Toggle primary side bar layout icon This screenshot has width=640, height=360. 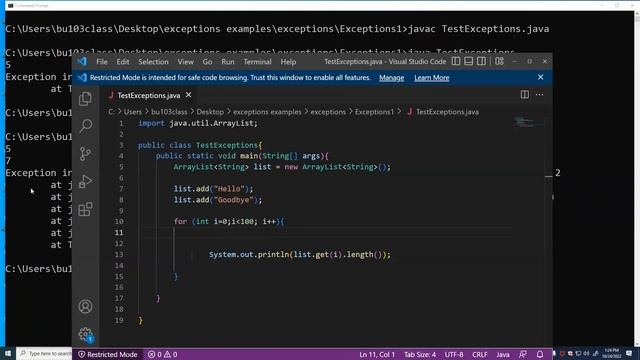coord(456,61)
